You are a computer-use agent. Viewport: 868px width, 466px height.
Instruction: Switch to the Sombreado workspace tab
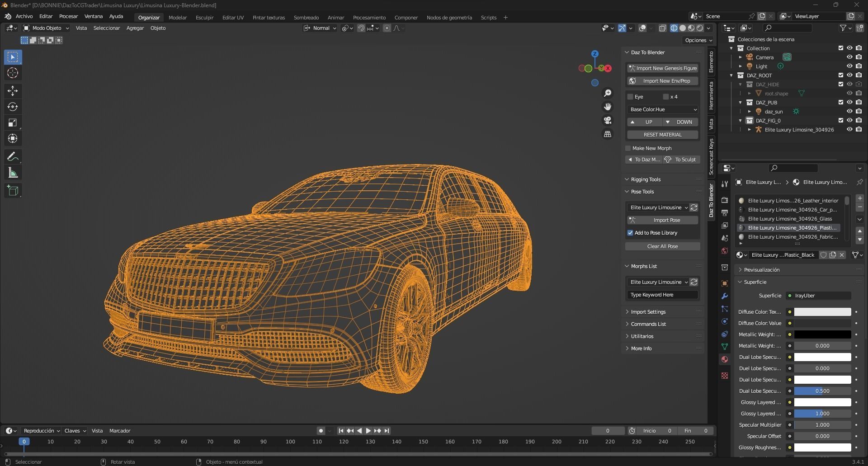point(306,17)
